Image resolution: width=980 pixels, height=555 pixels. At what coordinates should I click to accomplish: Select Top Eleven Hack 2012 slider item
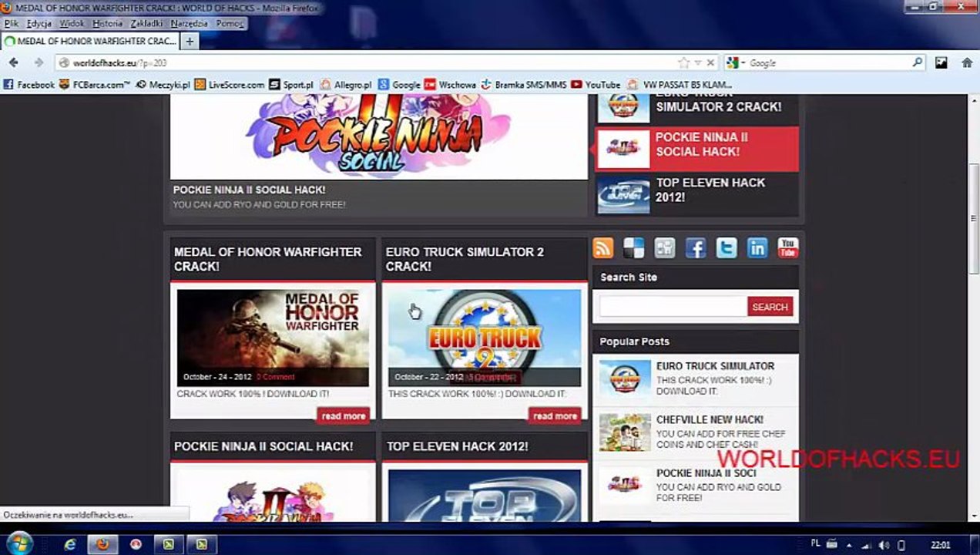697,194
